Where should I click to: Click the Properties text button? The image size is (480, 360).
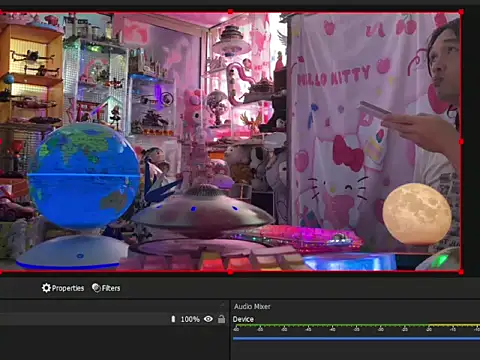68,288
